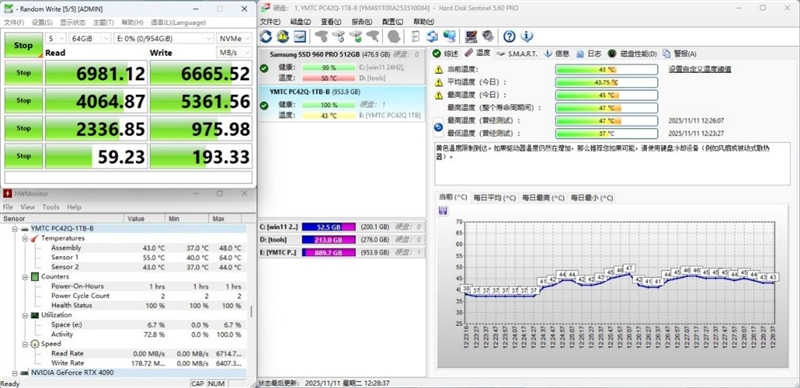Click the gauge icon of Speed node

pos(34,344)
